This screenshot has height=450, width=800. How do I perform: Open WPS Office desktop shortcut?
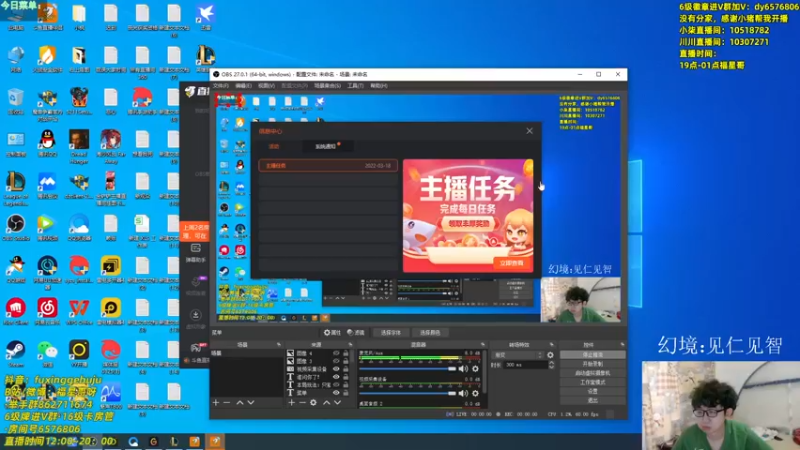[x=79, y=311]
